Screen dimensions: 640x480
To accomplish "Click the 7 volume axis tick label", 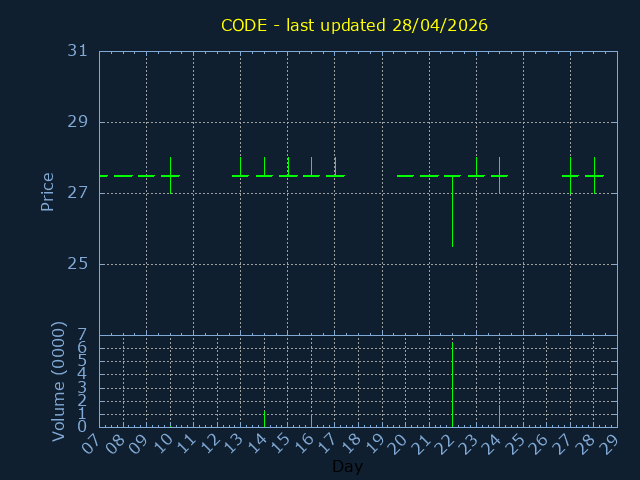I will (82, 335).
